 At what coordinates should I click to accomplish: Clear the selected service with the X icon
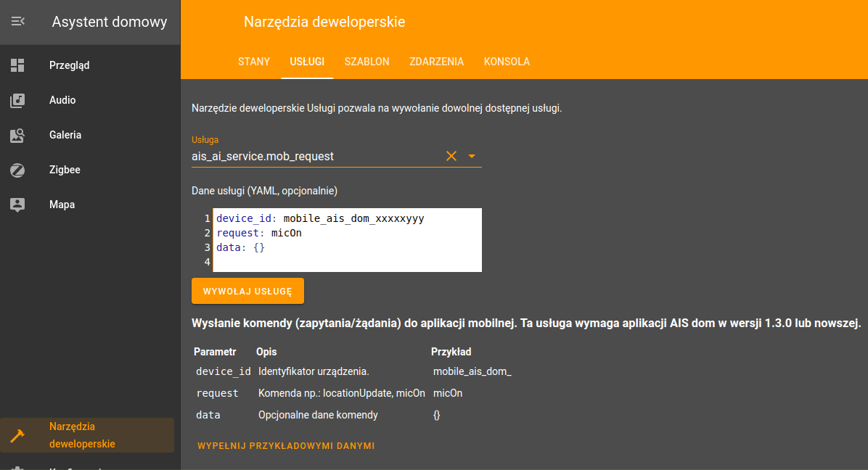(x=451, y=156)
